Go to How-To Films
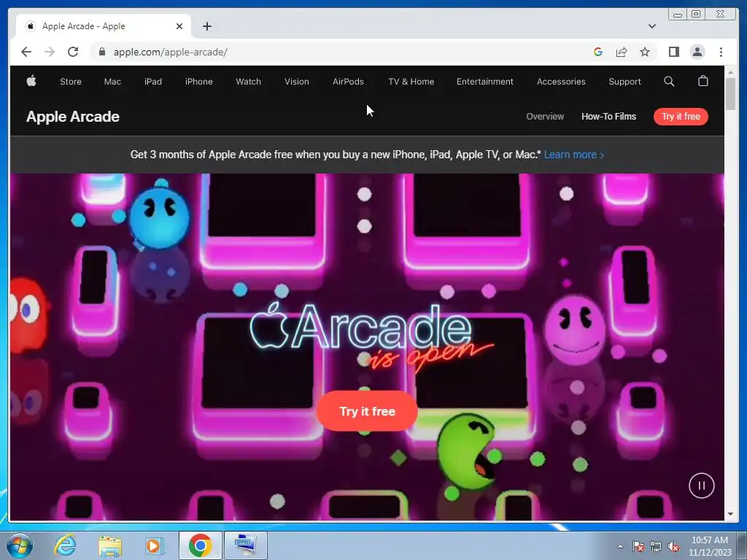 pyautogui.click(x=609, y=116)
